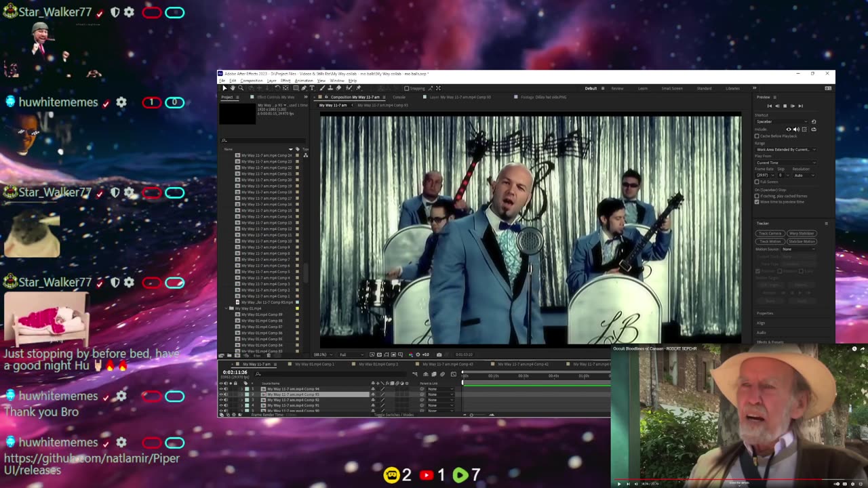Click the show channel color icon under viewer
The height and width of the screenshot is (488, 868).
point(411,354)
